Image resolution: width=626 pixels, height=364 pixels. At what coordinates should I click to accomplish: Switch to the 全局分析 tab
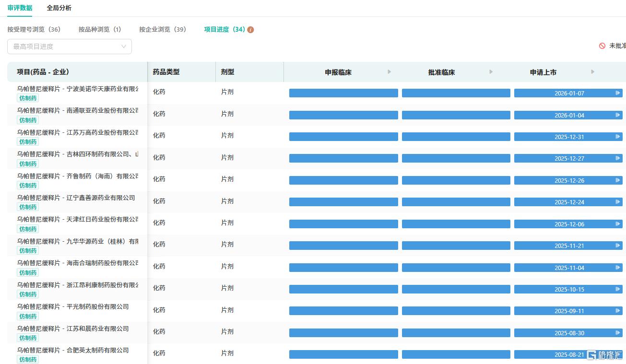tap(59, 8)
